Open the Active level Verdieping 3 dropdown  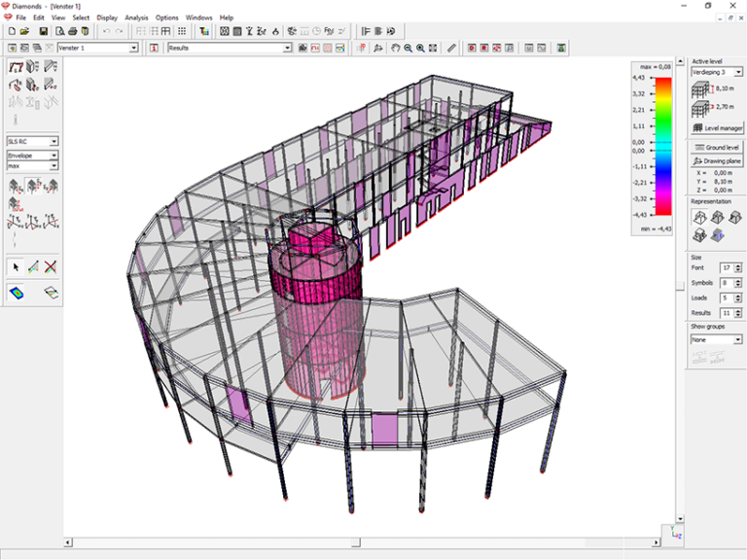pos(737,72)
